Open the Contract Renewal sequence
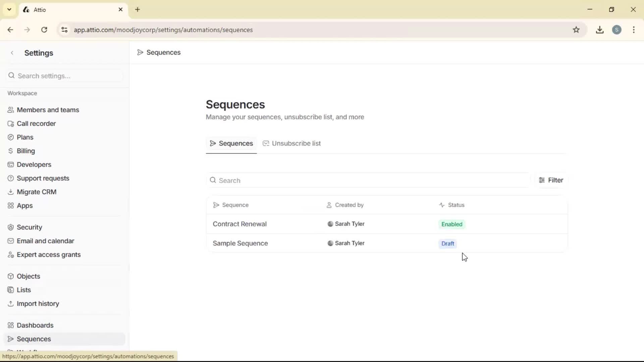 point(240,224)
